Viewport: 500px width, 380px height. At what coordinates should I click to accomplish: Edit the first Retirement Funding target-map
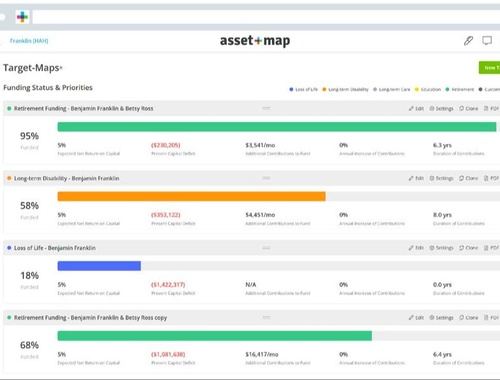(416, 108)
